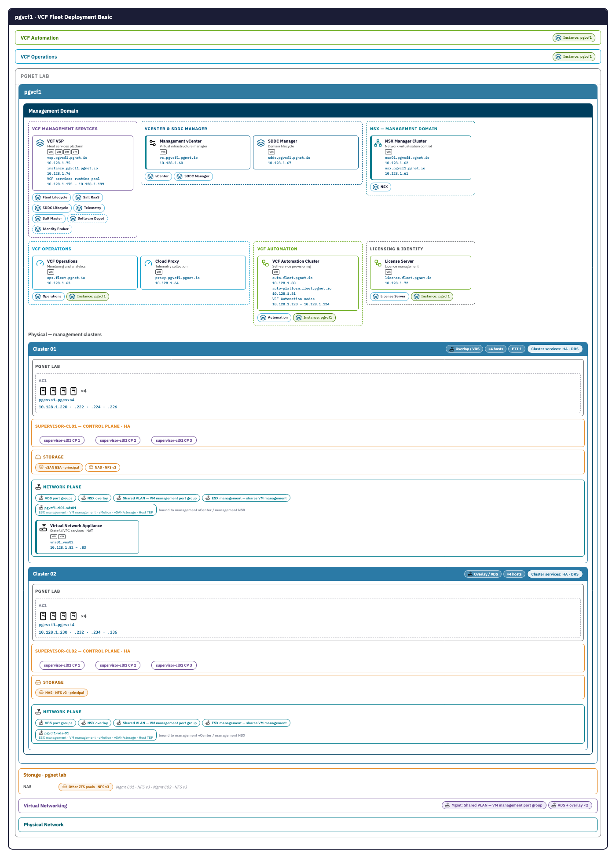Viewport: 616px width, 858px height.
Task: Select the Salt RaaS badge
Action: click(88, 198)
